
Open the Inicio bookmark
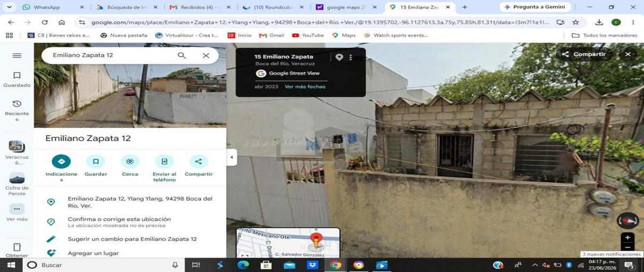pos(239,35)
